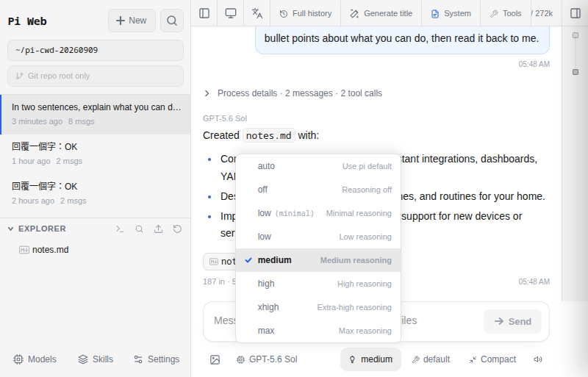Select xhigh reasoning option
The image size is (588, 377).
(x=318, y=307)
